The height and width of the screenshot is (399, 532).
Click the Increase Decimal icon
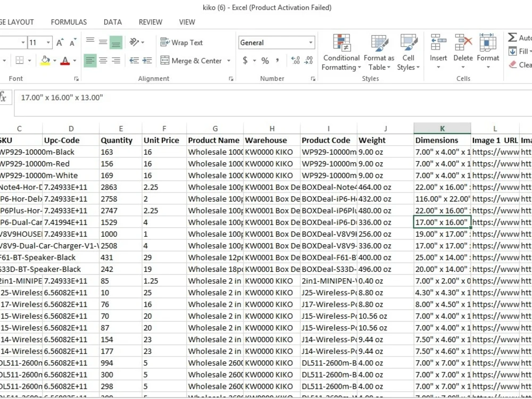[295, 61]
